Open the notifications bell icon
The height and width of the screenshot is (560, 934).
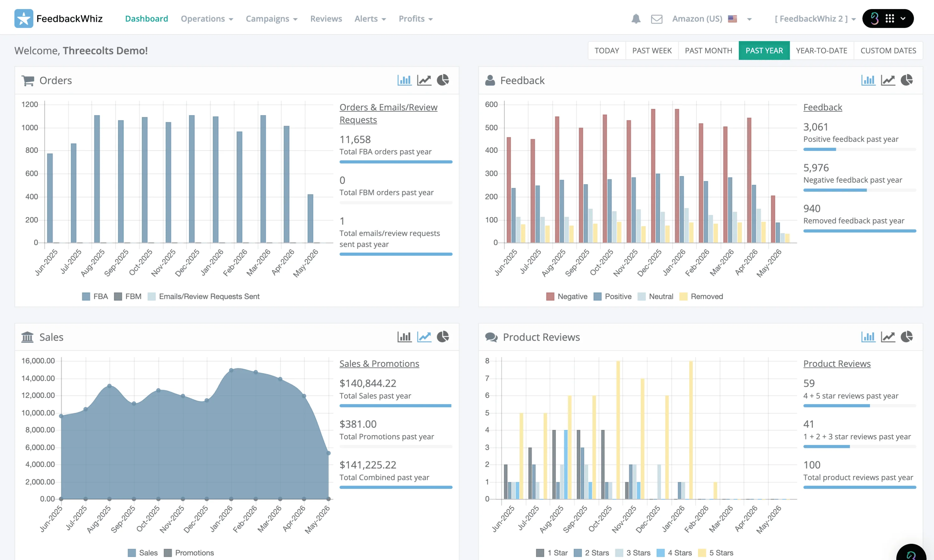click(636, 18)
